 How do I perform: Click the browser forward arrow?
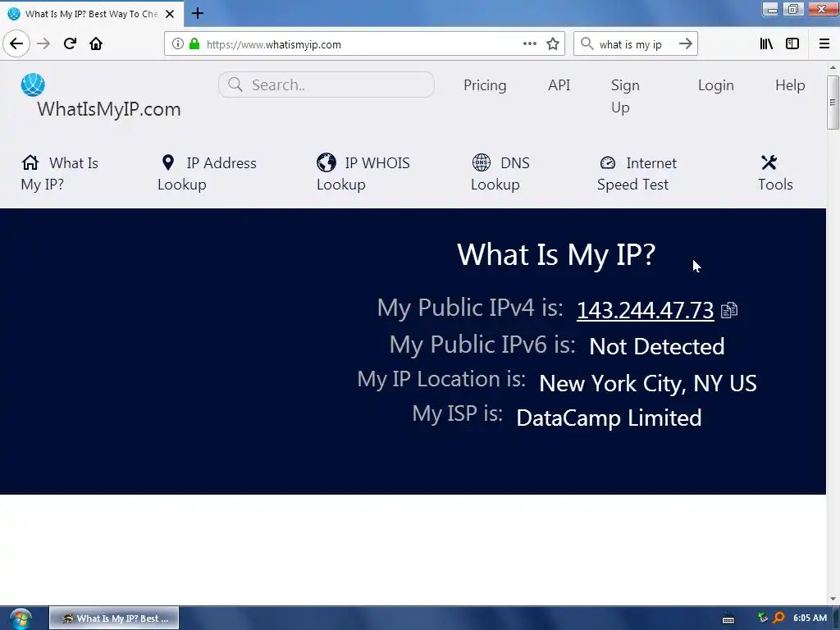43,44
